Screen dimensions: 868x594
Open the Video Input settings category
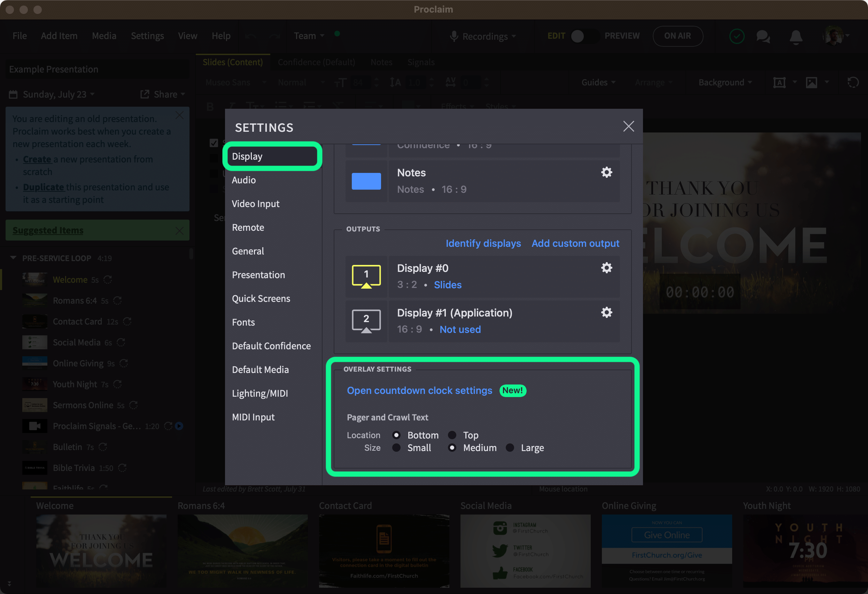(x=255, y=204)
